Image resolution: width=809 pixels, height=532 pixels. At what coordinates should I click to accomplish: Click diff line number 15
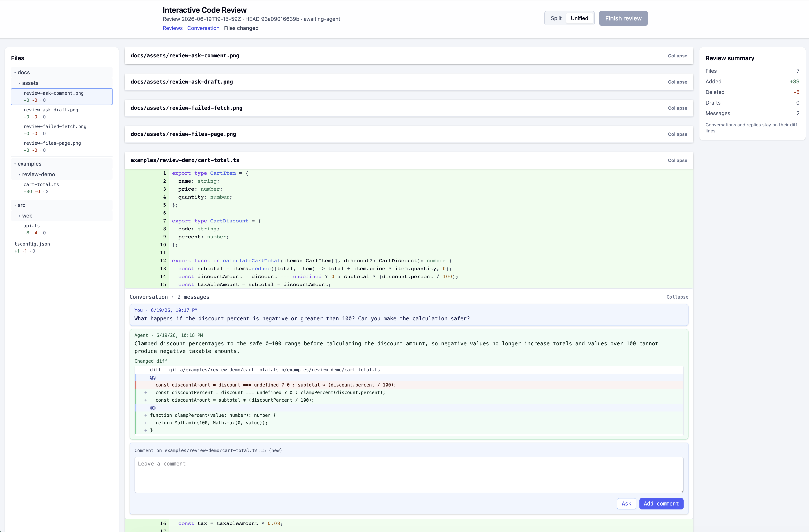coord(163,285)
